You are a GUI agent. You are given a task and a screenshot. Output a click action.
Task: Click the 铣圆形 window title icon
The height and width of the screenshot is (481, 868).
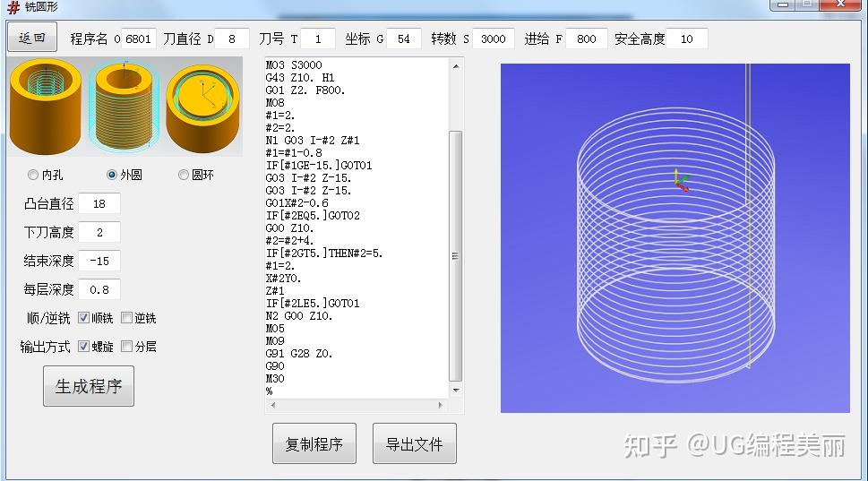(x=13, y=7)
